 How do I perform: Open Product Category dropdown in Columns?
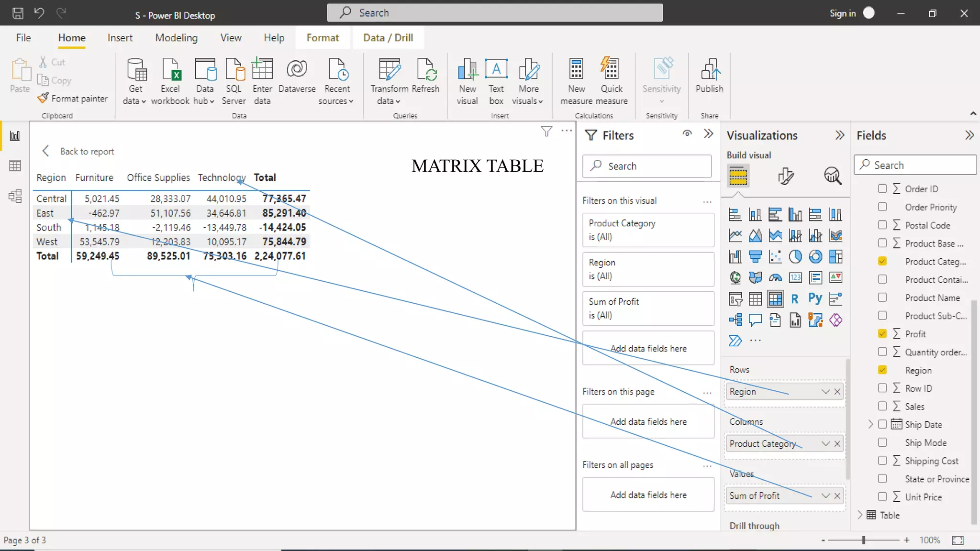click(x=825, y=444)
